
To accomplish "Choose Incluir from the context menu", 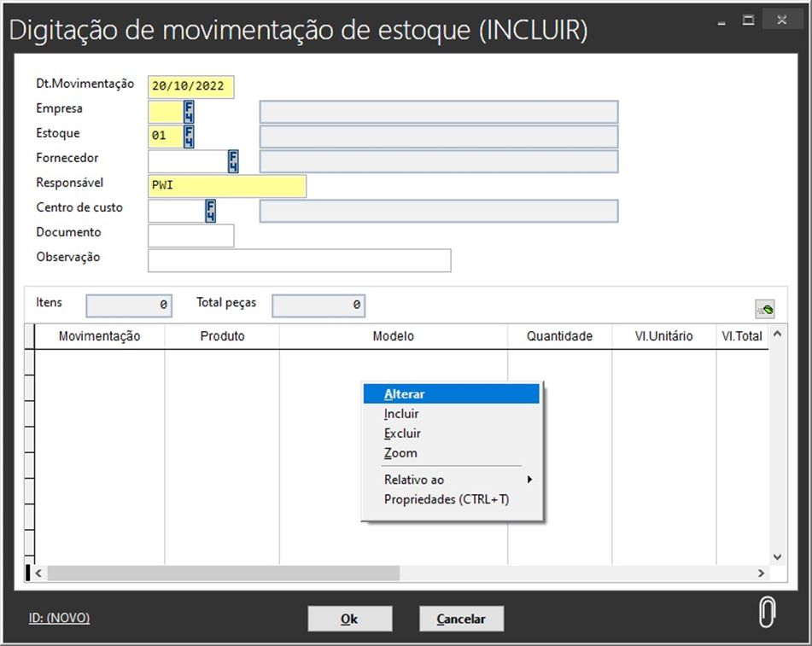I will pyautogui.click(x=451, y=414).
